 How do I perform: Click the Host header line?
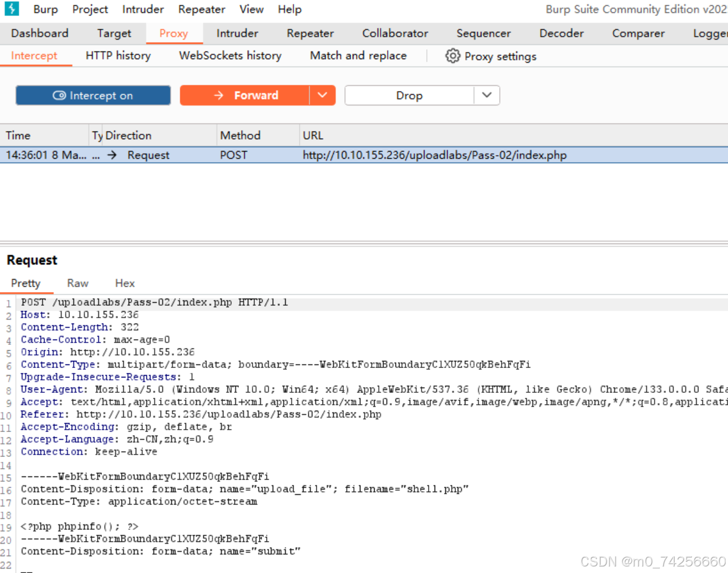(79, 315)
